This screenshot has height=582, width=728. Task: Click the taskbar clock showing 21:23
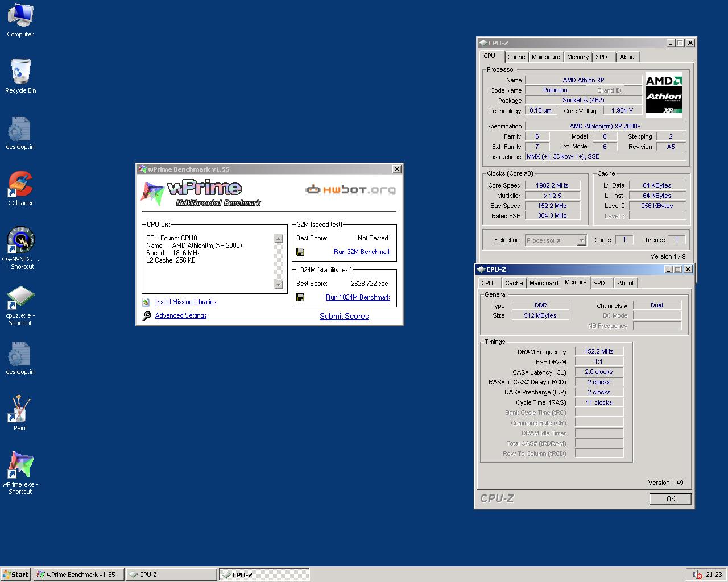(714, 575)
